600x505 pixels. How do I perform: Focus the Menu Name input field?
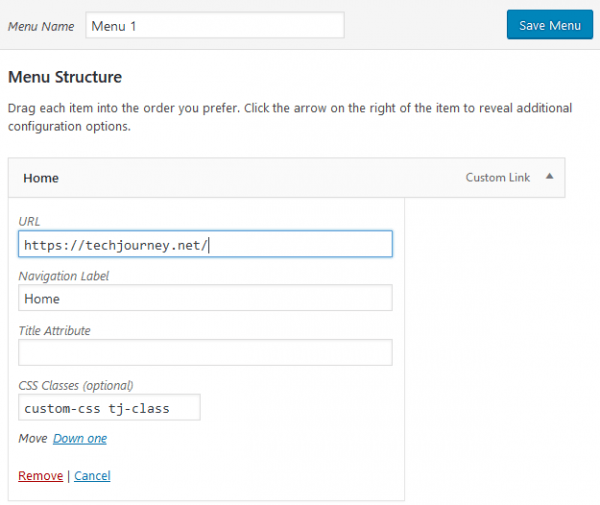pyautogui.click(x=215, y=25)
